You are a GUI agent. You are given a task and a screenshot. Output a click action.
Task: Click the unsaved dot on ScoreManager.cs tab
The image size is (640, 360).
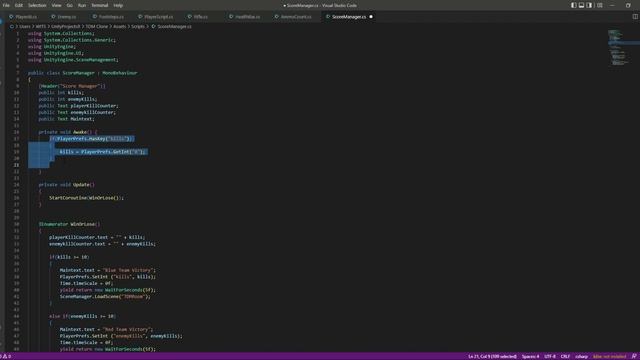[x=371, y=17]
